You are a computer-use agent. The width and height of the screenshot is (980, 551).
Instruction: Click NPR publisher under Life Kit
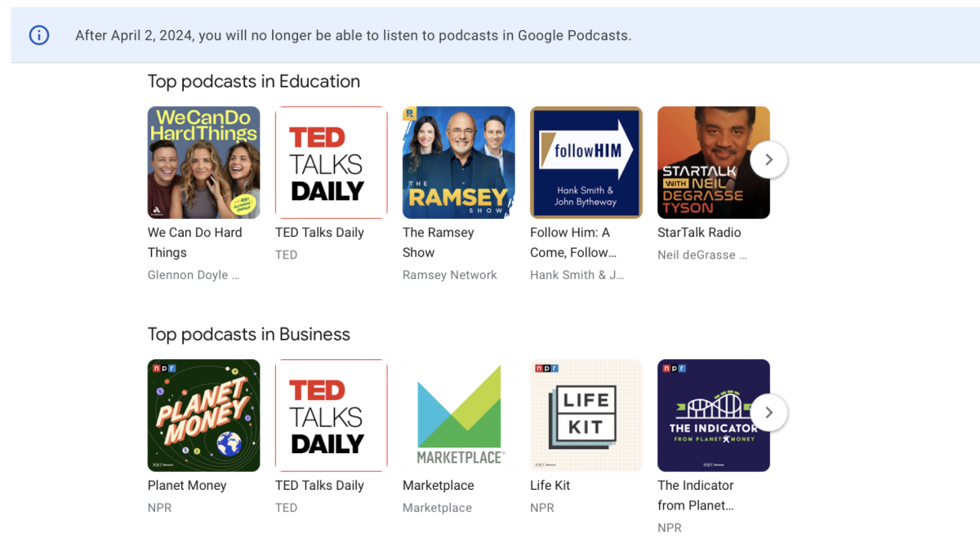click(x=542, y=508)
